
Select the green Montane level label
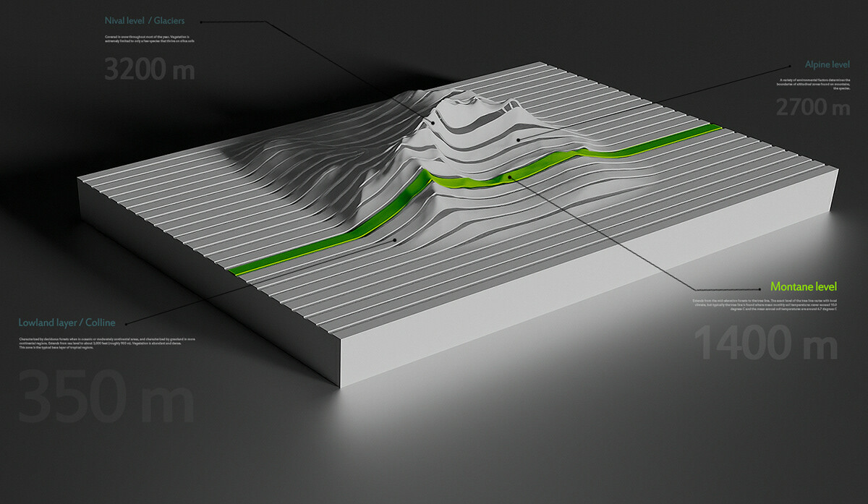[803, 284]
